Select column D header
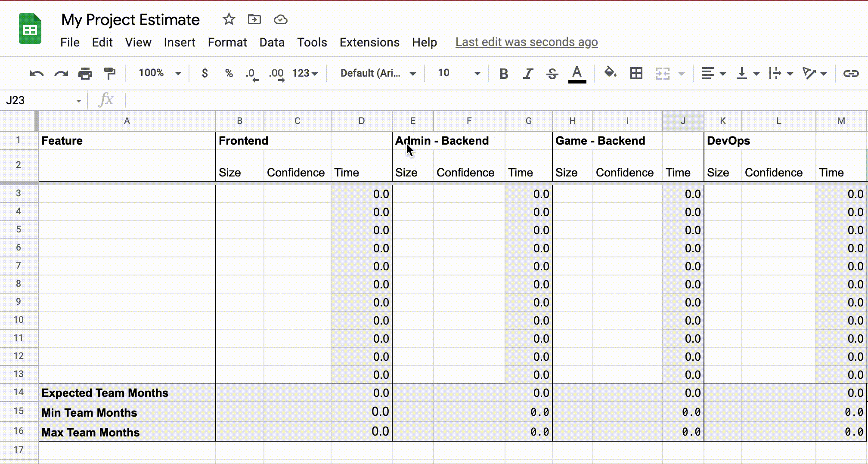 tap(362, 121)
